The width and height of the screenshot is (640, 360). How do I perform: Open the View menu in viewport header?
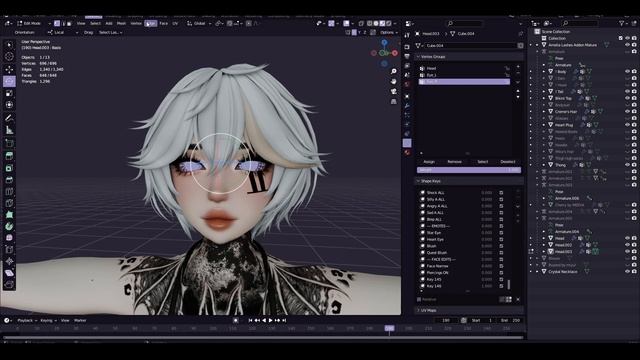(x=81, y=23)
